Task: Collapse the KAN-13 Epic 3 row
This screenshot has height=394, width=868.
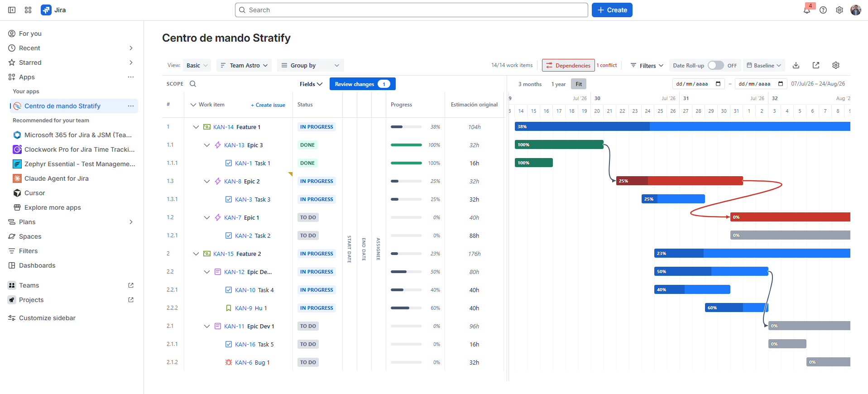Action: point(206,145)
